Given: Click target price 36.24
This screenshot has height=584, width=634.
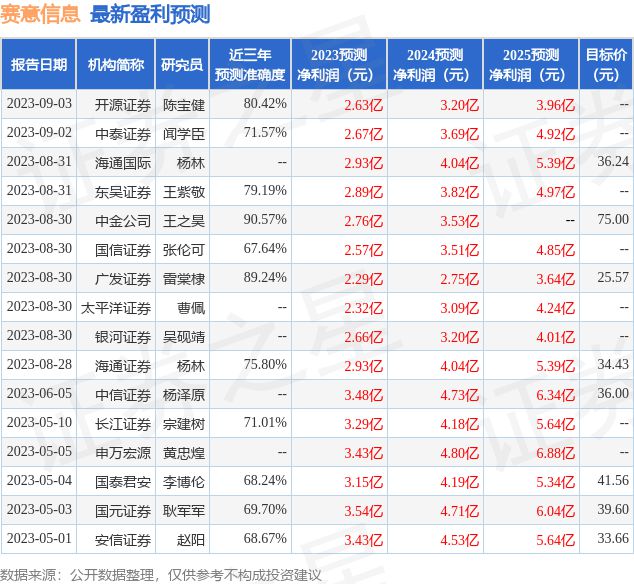Looking at the screenshot, I should 613,162.
